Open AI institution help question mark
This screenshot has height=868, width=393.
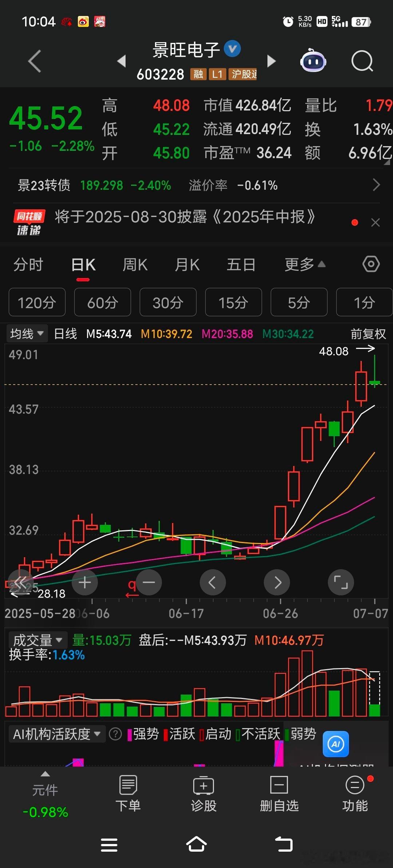pyautogui.click(x=115, y=734)
